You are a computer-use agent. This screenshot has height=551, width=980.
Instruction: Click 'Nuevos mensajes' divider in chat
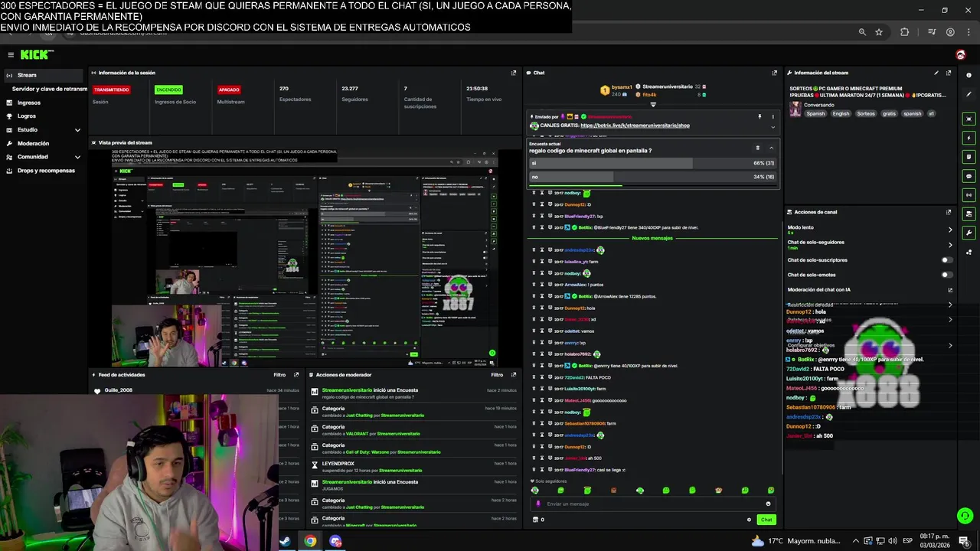652,238
